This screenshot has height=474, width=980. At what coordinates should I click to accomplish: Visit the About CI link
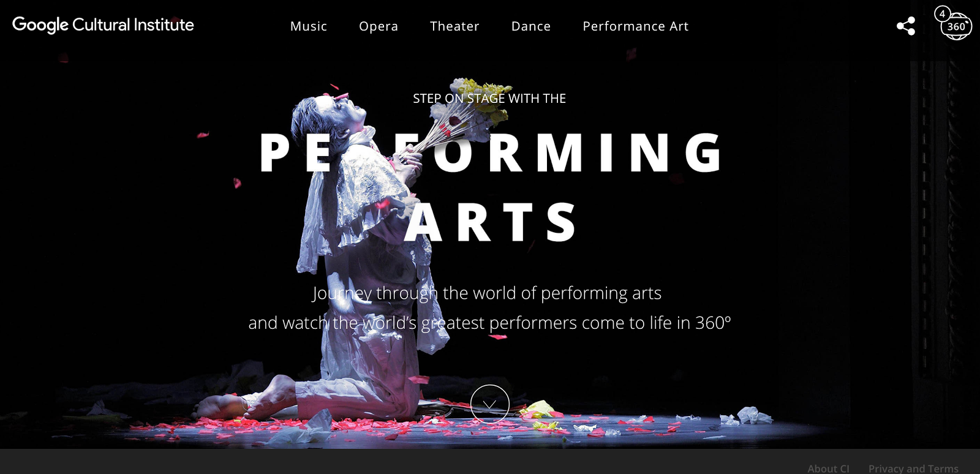click(828, 468)
